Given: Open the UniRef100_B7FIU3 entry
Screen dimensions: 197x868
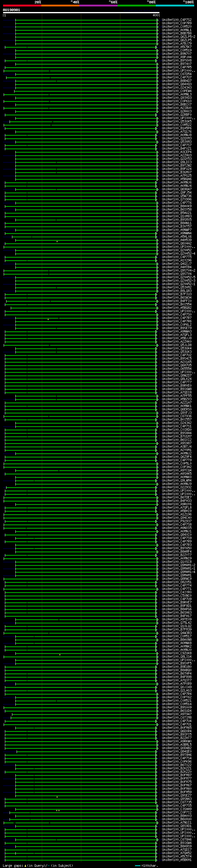Looking at the screenshot, I should 177,294.
